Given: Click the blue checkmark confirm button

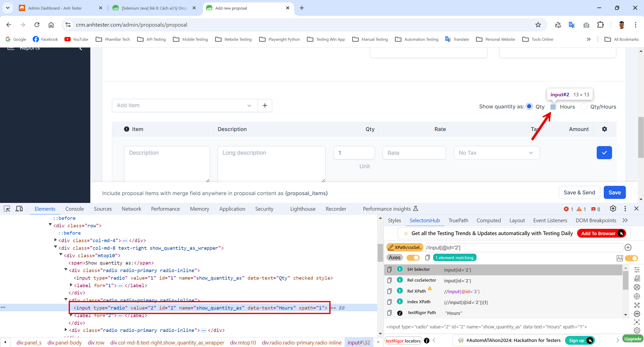Looking at the screenshot, I should point(604,153).
